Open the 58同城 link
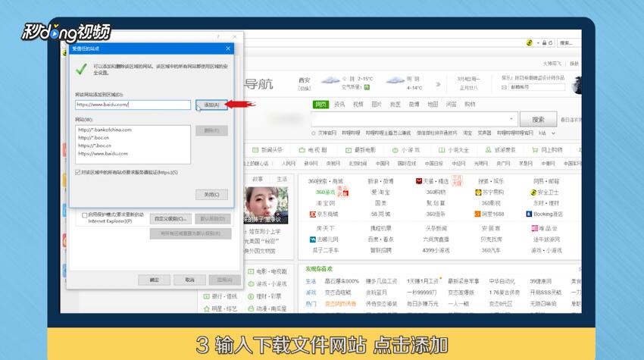 (381, 214)
